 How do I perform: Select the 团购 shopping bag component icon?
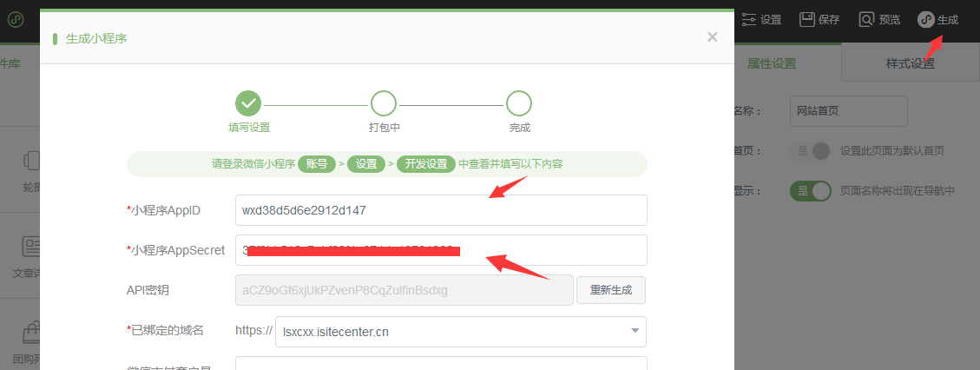point(31,334)
